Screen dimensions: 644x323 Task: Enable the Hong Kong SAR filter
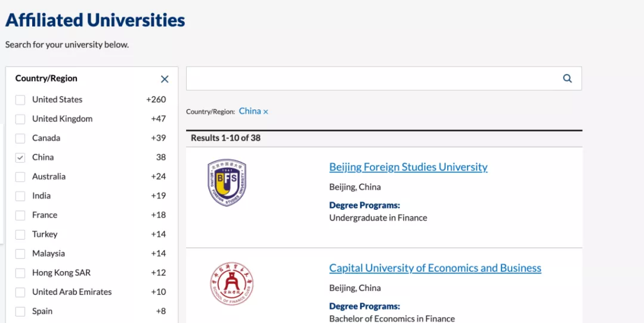(20, 273)
